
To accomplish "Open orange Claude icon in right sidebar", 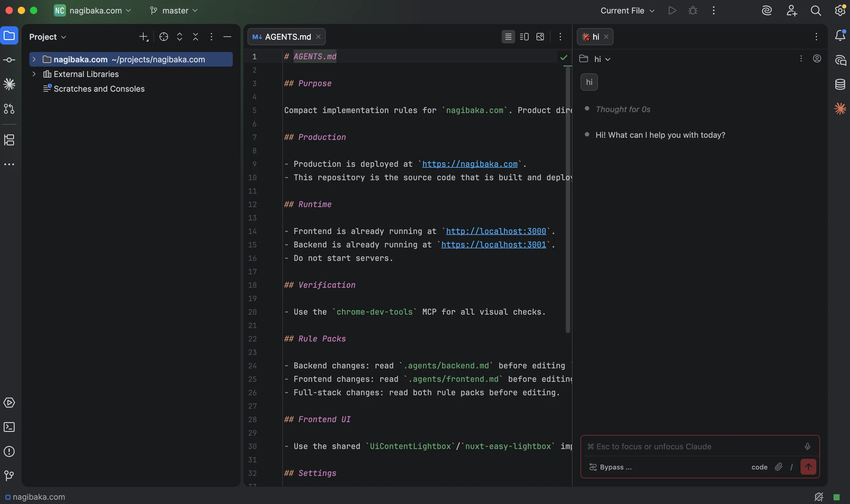I will point(840,109).
